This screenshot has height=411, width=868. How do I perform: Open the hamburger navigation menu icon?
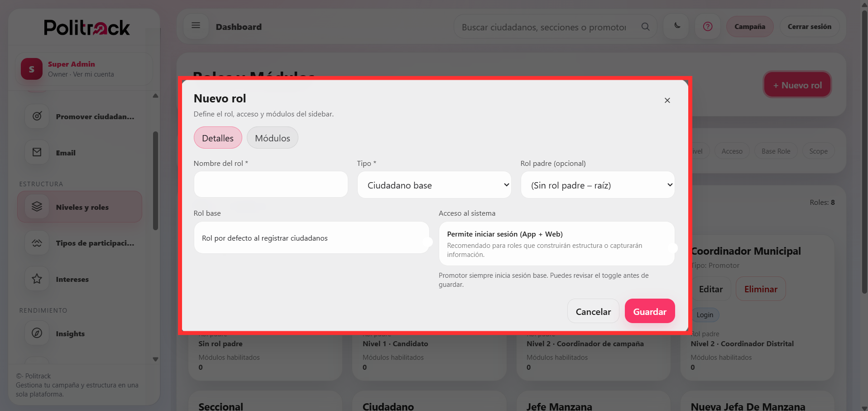pos(196,26)
